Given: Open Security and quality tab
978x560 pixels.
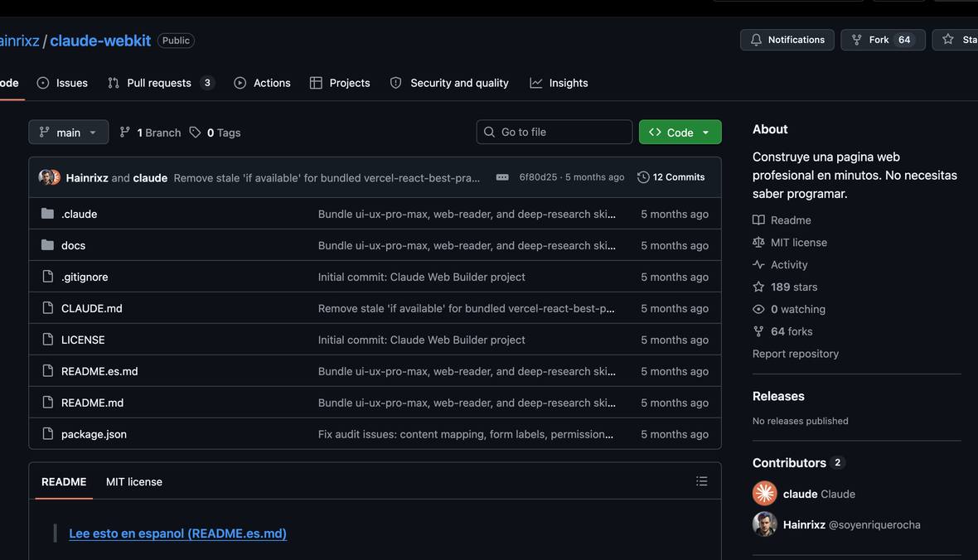Looking at the screenshot, I should (449, 83).
